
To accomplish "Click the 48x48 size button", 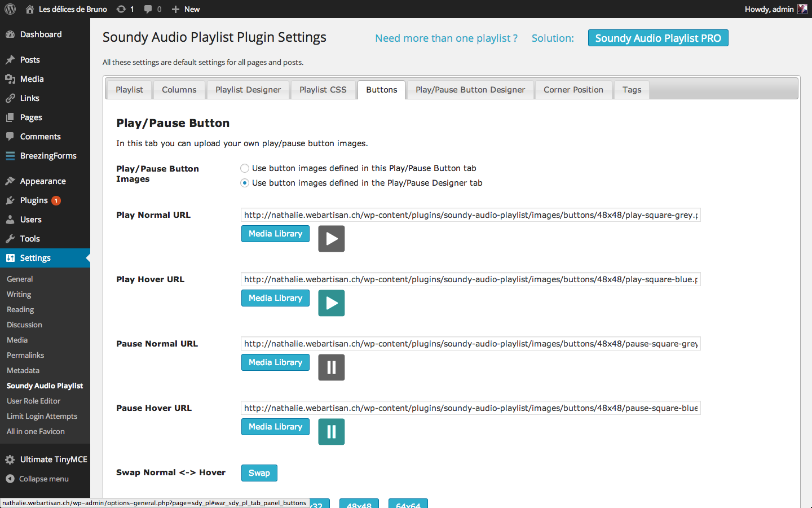I will 359,504.
